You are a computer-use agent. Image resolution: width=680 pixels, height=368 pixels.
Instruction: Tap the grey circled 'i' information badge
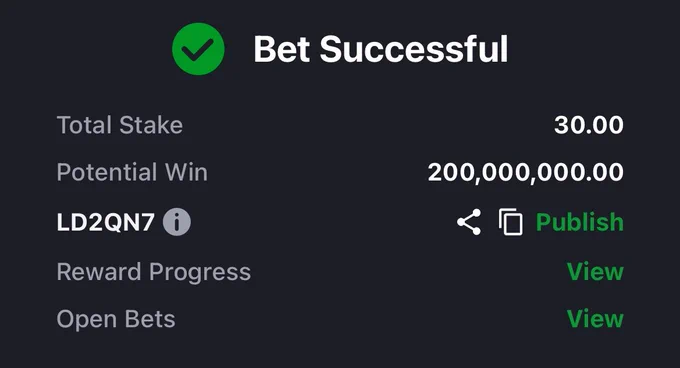click(177, 222)
